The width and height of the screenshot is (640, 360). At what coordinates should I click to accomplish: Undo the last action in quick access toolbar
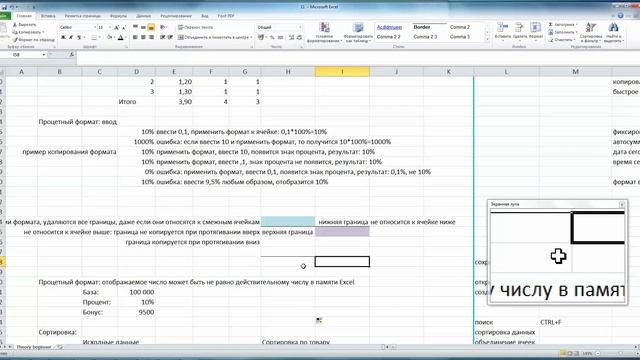tap(13, 7)
